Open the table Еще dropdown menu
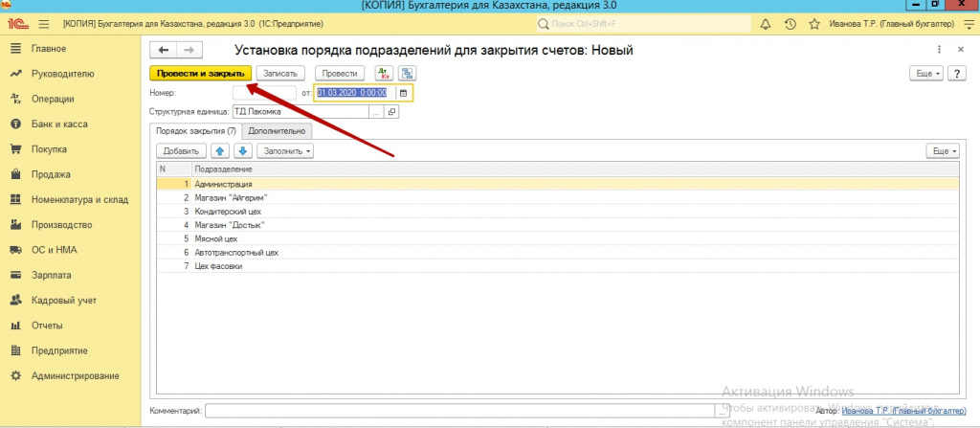Viewport: 980px width, 428px height. pos(943,150)
